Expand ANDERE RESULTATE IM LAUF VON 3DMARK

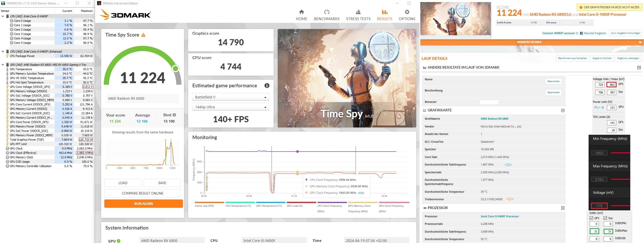[639, 68]
